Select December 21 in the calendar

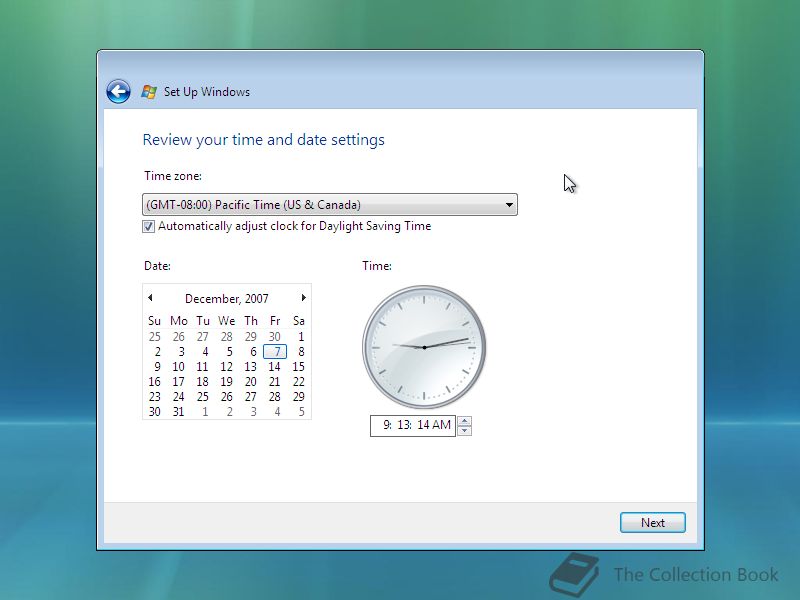274,382
